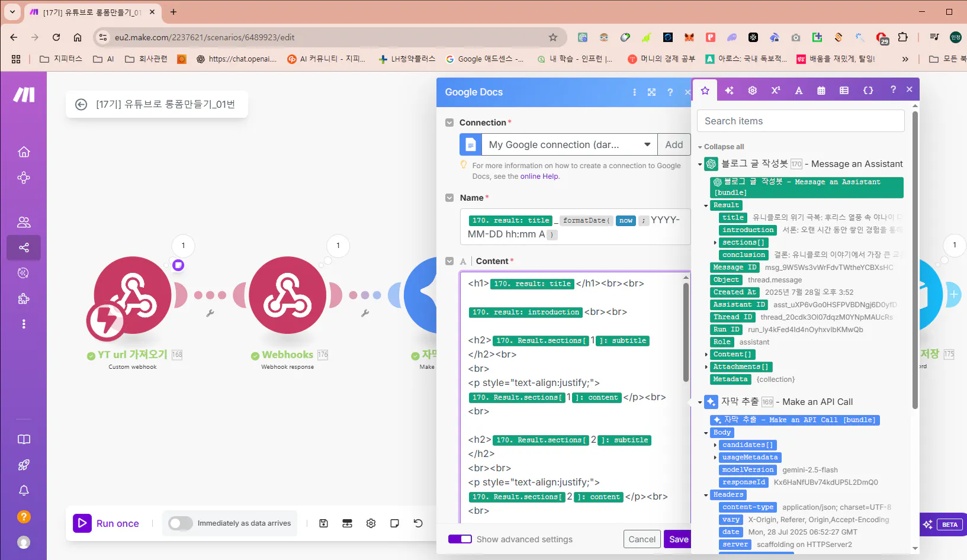Viewport: 967px width, 560px height.
Task: Open the array functions tab
Action: coord(844,91)
